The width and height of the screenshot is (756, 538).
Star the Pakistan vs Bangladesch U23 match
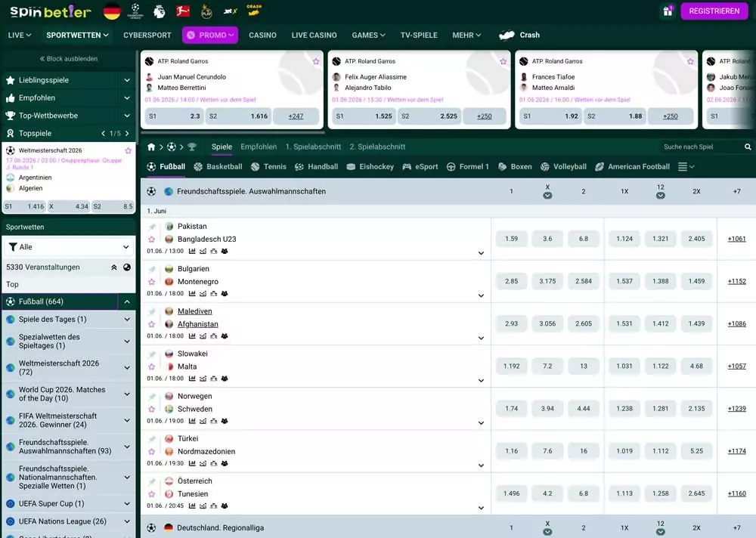(152, 239)
